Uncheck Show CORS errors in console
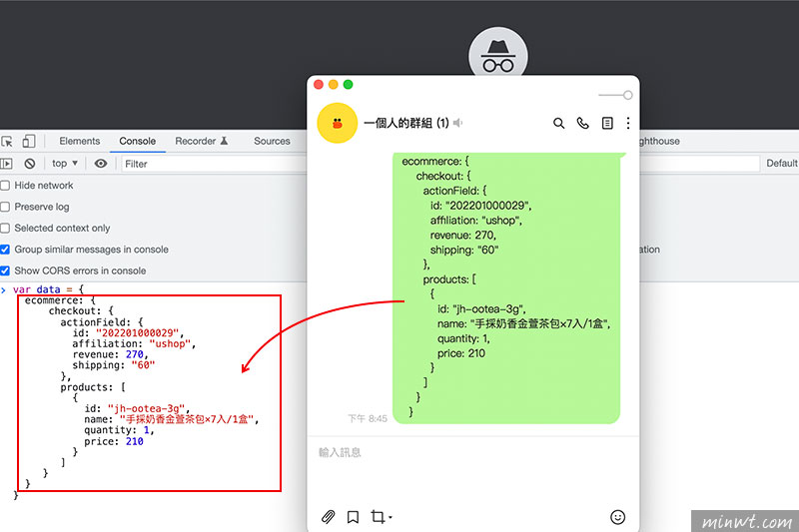Image resolution: width=799 pixels, height=532 pixels. (5, 270)
